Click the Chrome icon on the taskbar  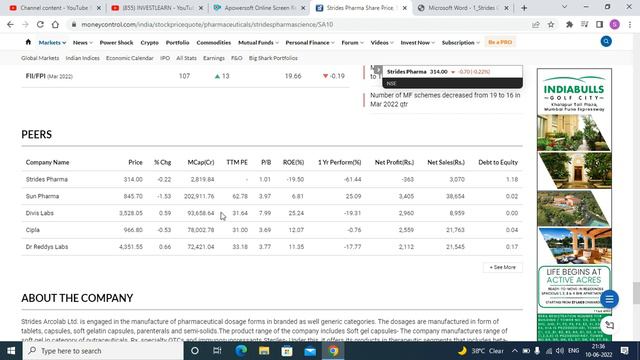[333, 351]
